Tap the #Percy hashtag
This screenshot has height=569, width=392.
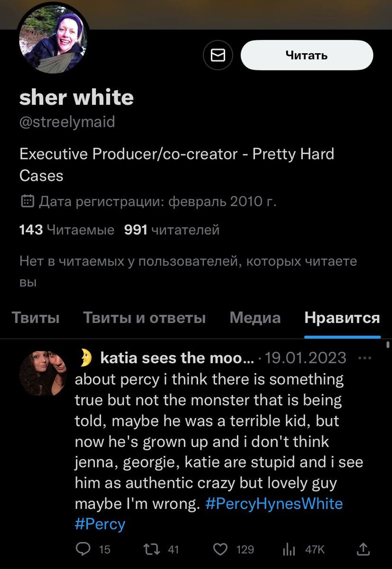100,523
